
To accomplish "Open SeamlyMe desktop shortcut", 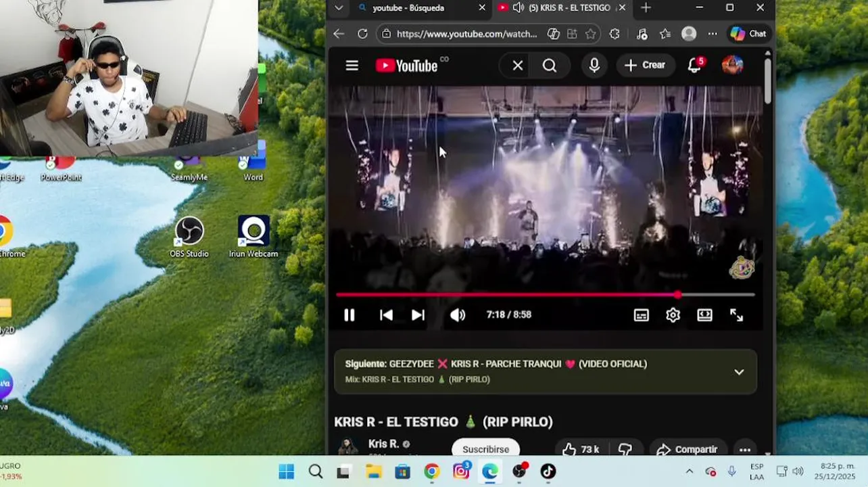I will click(189, 168).
